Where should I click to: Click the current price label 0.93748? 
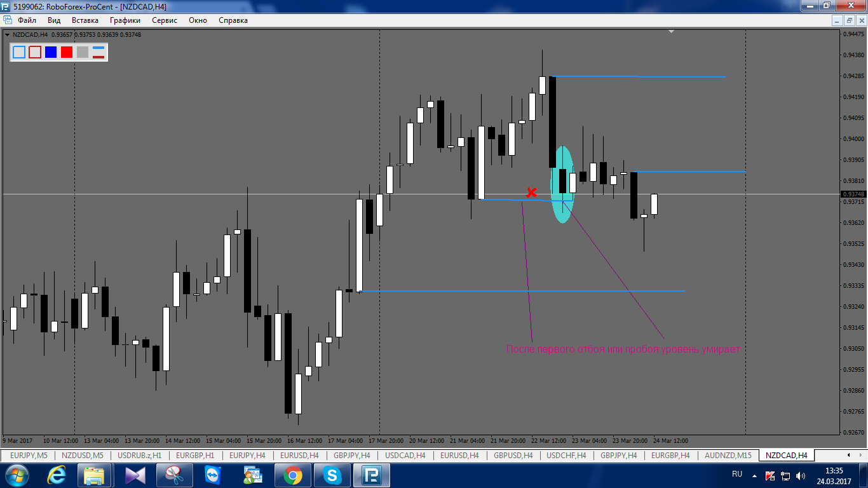point(853,194)
